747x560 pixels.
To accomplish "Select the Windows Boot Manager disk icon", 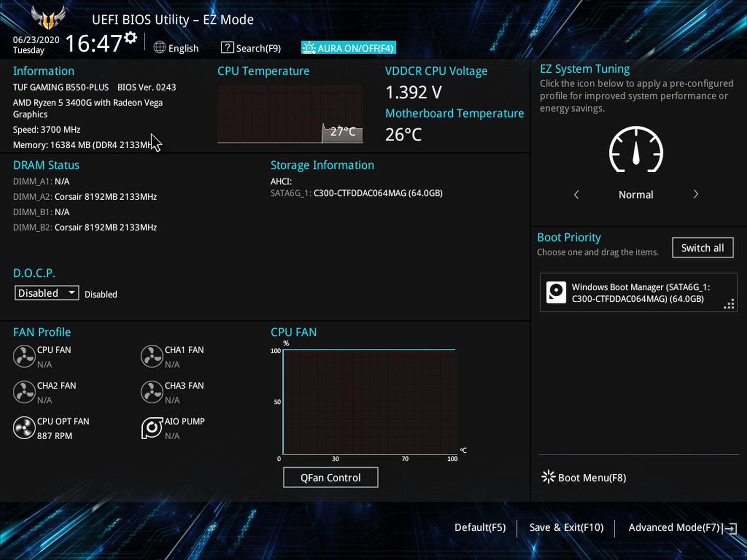I will [x=556, y=292].
